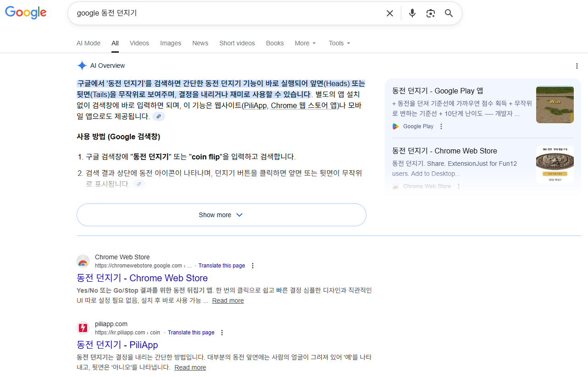Open the 동전 던지기 - PiliApp result link
The width and height of the screenshot is (588, 377).
(x=117, y=345)
